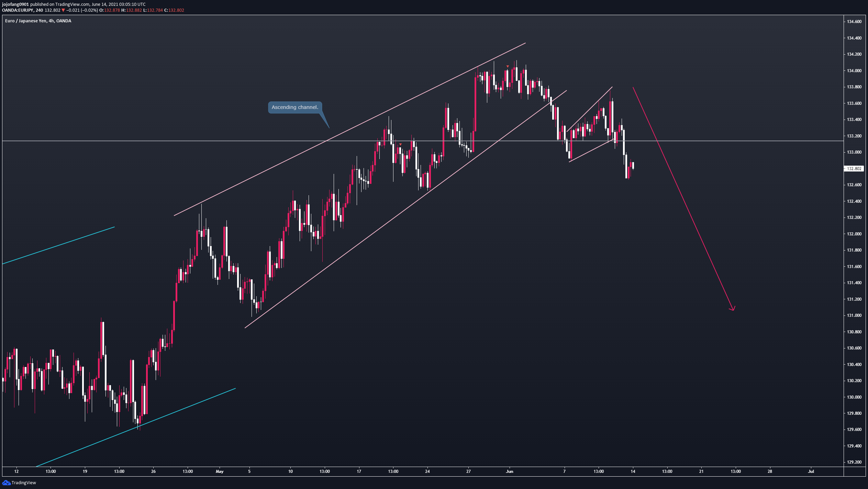
Task: Click the TradingView logo icon
Action: coord(6,482)
